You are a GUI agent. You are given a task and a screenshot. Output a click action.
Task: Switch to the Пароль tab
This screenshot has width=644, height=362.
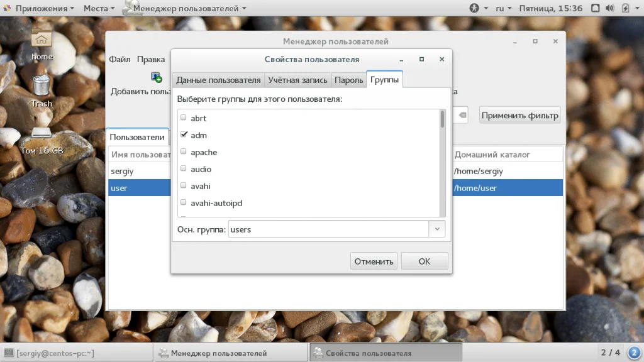pos(348,80)
